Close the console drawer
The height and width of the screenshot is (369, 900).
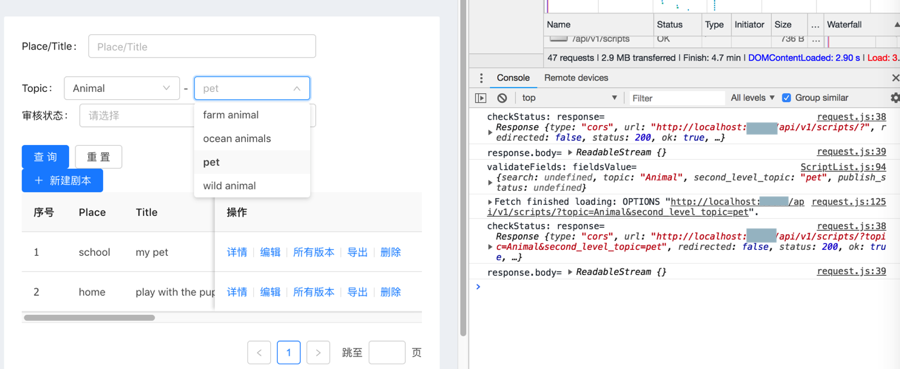coord(895,78)
